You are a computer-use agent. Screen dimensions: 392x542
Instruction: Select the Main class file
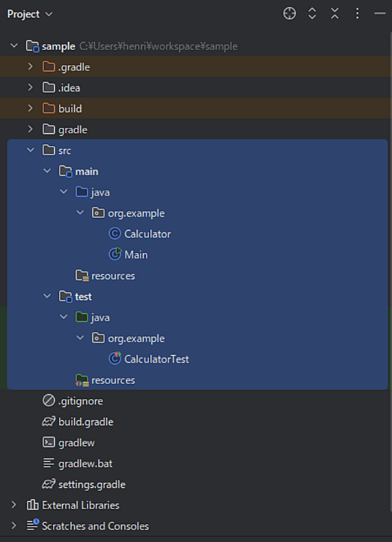[128, 255]
